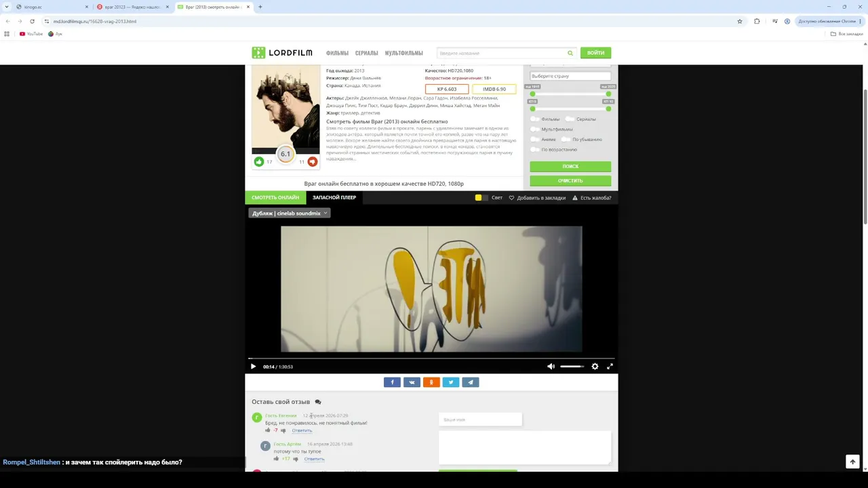This screenshot has width=868, height=488.
Task: Share the movie on Twitter
Action: (451, 382)
